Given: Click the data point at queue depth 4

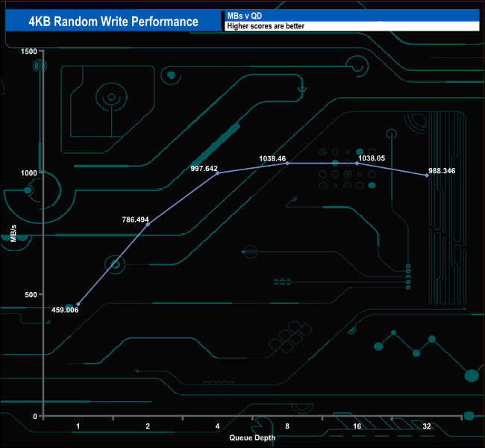Looking at the screenshot, I should click(x=217, y=173).
